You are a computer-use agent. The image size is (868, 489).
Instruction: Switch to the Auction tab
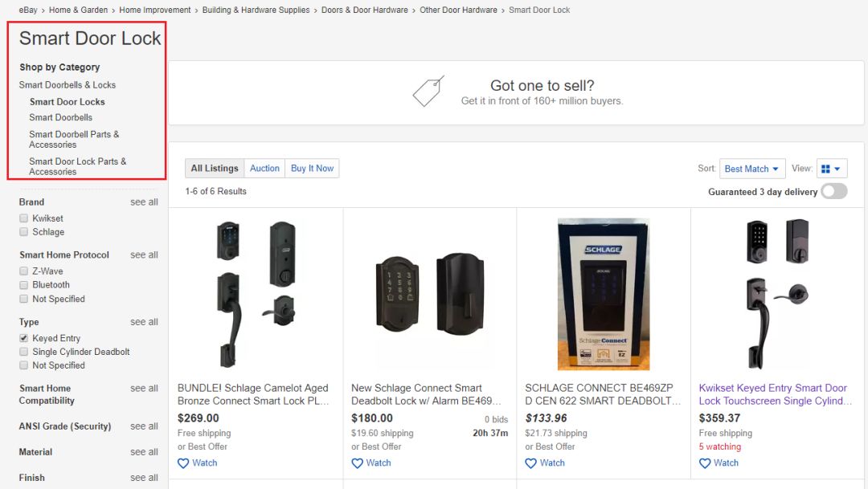coord(264,169)
